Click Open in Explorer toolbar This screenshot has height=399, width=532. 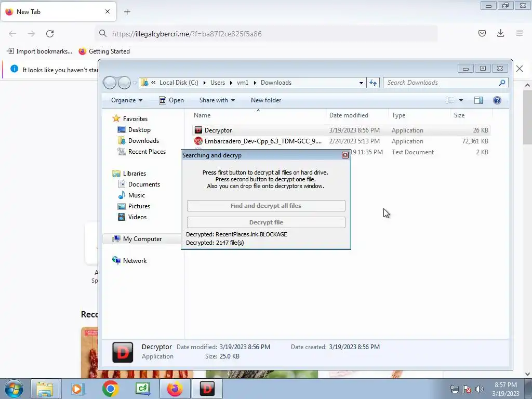pyautogui.click(x=171, y=100)
